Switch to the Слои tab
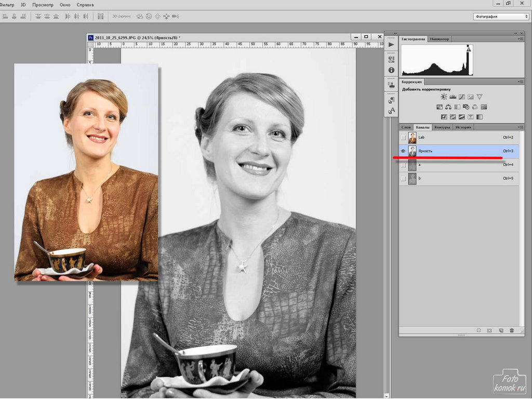Image resolution: width=532 pixels, height=399 pixels. (406, 127)
